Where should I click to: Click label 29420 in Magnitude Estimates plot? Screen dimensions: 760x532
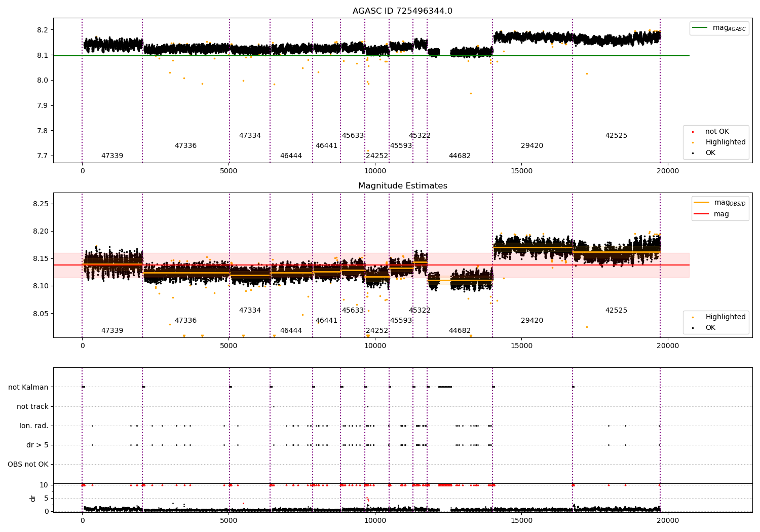(x=532, y=321)
